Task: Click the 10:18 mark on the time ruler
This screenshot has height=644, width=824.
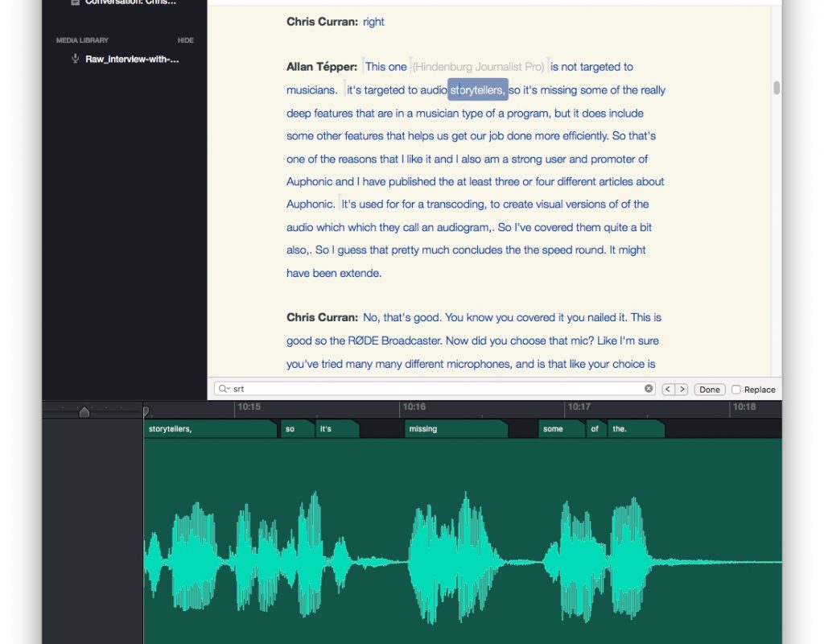Action: [744, 407]
